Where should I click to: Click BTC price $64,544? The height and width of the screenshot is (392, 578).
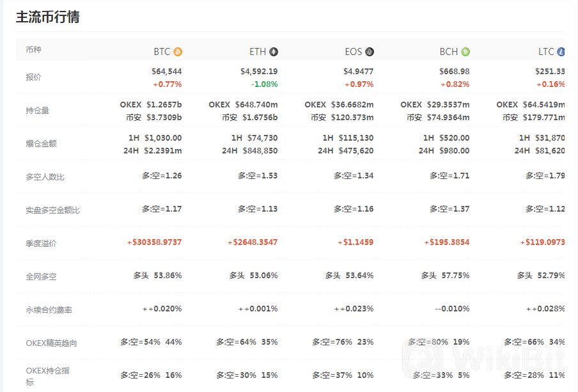[x=167, y=71]
